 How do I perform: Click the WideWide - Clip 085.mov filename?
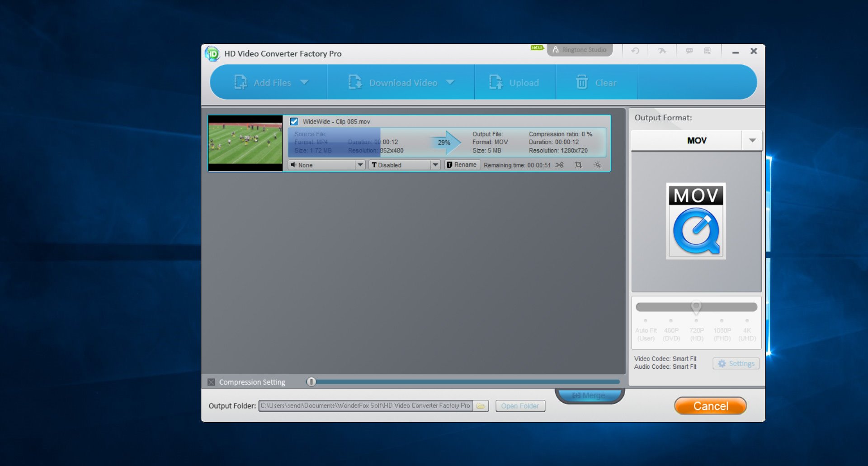pyautogui.click(x=336, y=121)
